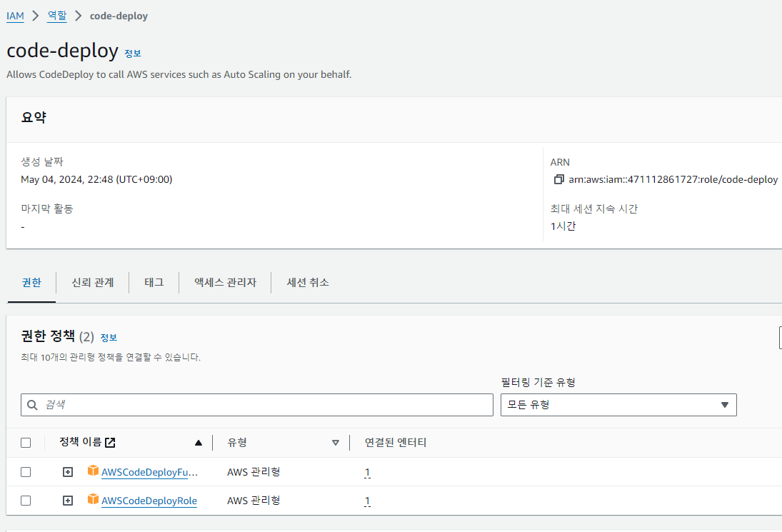
Task: Click the 정책 이름 column header
Action: [80, 442]
